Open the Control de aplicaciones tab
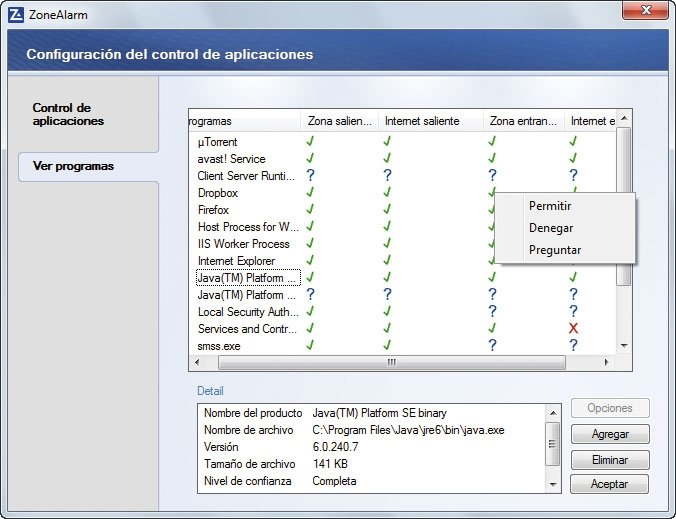The height and width of the screenshot is (519, 676). tap(68, 114)
